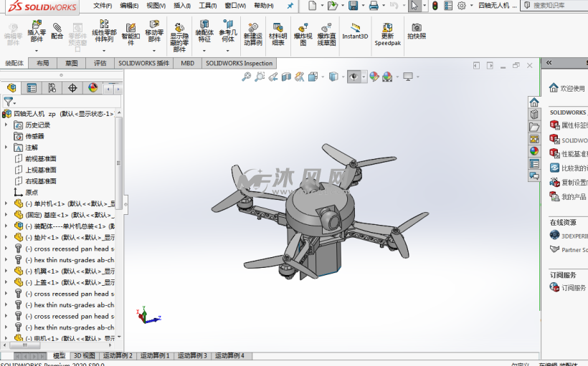
Task: Open the ConfigurationManager tab icon
Action: point(52,88)
